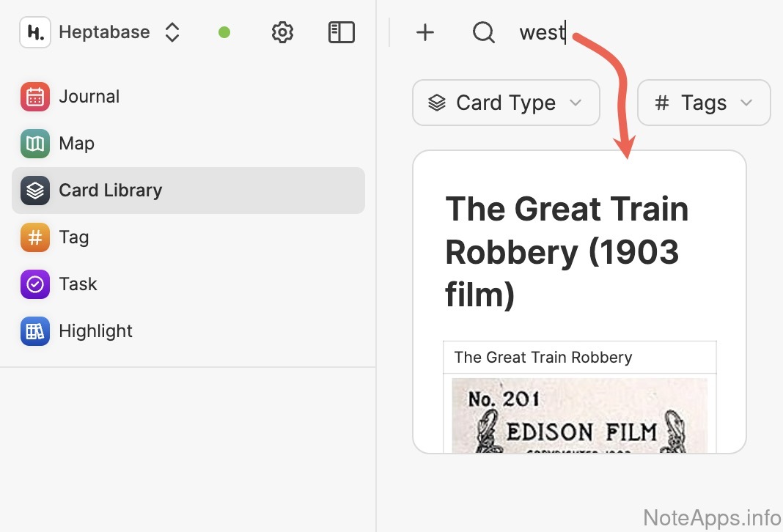Open The Great Train Robbery card title
Viewport: 783px width, 532px height.
(x=567, y=251)
